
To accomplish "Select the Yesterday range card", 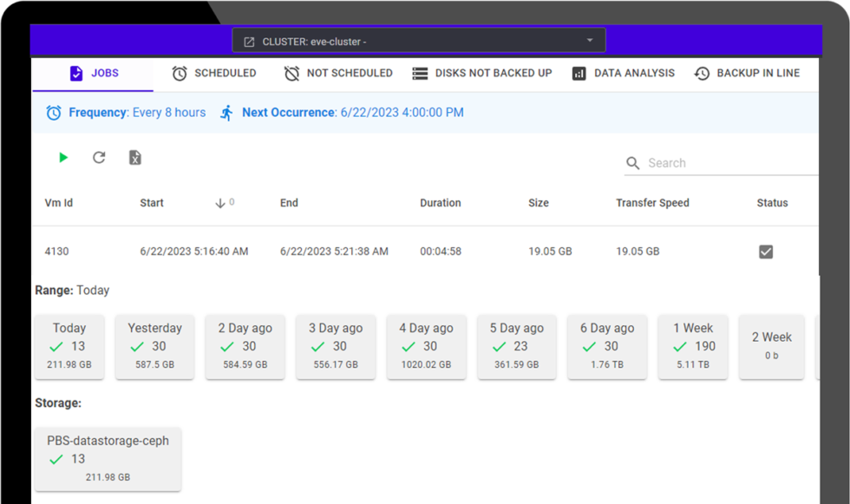I will [x=154, y=345].
